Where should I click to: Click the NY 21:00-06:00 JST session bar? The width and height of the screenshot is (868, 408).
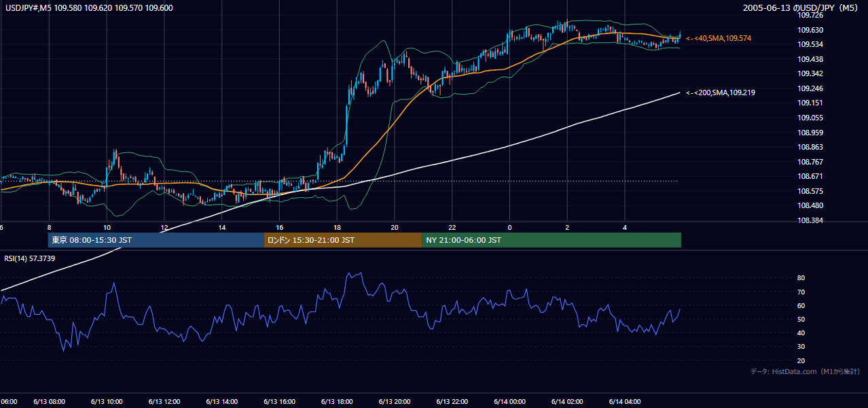click(551, 240)
